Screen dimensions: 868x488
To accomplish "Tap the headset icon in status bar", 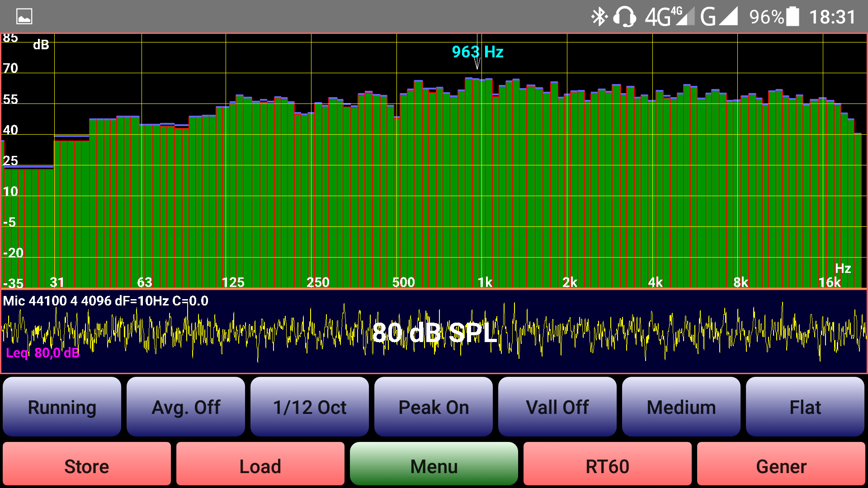I will 625,17.
